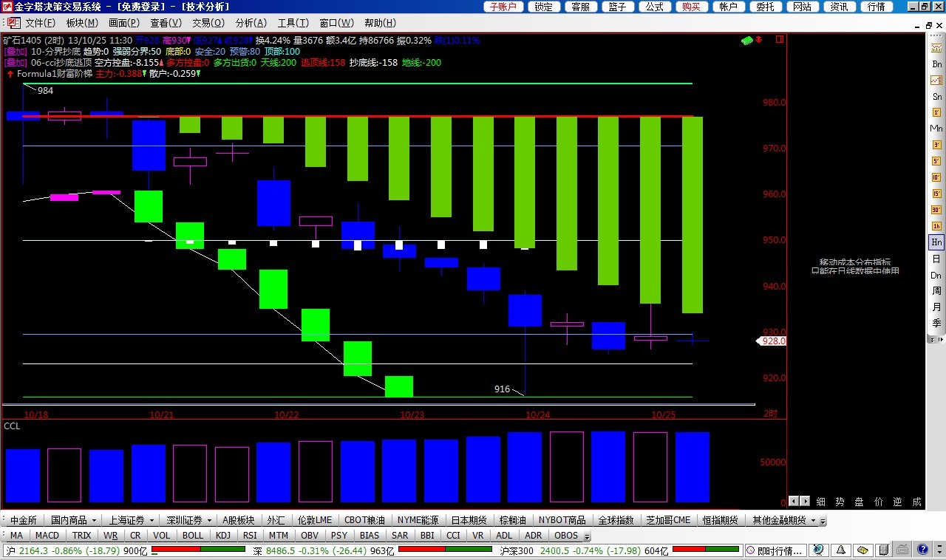The image size is (946, 560).
Task: Click the 资讯 news button
Action: [x=839, y=7]
